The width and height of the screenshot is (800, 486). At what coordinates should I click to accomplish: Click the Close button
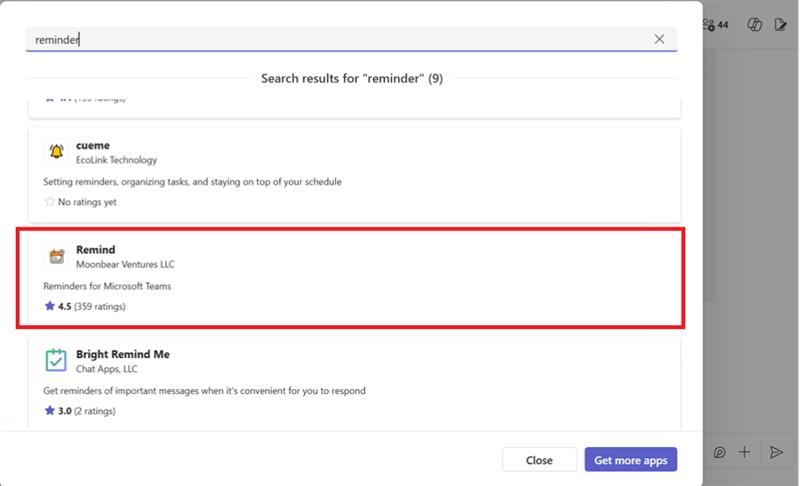tap(539, 460)
